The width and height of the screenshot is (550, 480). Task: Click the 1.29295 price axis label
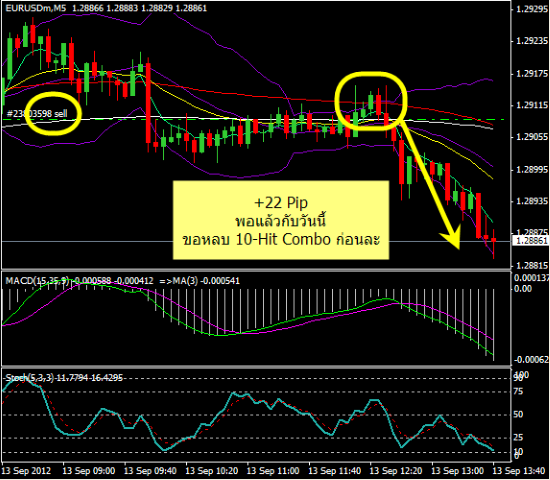point(532,9)
